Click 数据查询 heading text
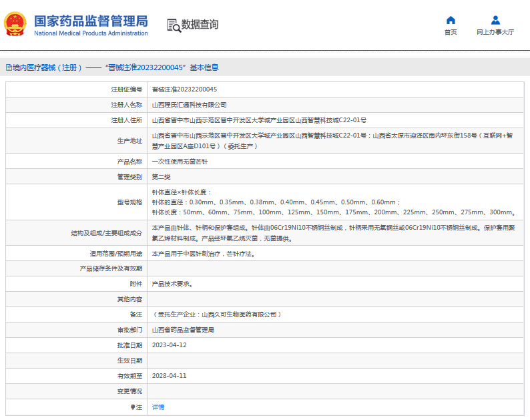The width and height of the screenshot is (530, 420). click(x=200, y=24)
